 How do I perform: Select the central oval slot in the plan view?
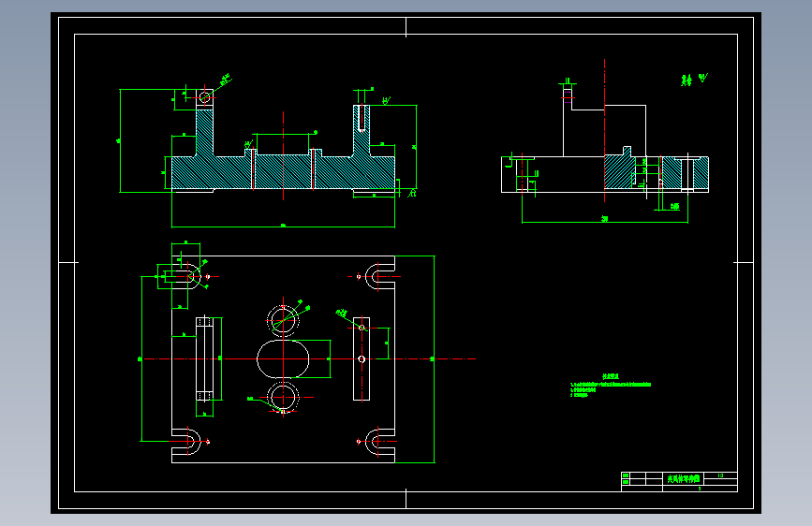pos(283,358)
